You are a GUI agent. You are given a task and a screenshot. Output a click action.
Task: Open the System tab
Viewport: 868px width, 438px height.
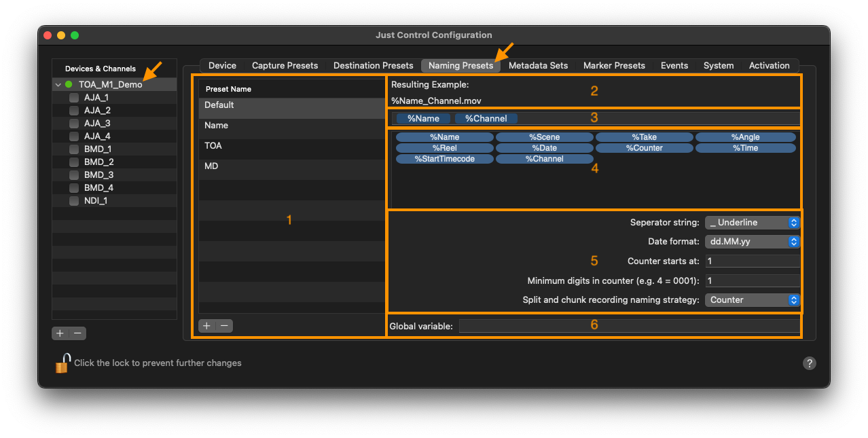point(719,66)
